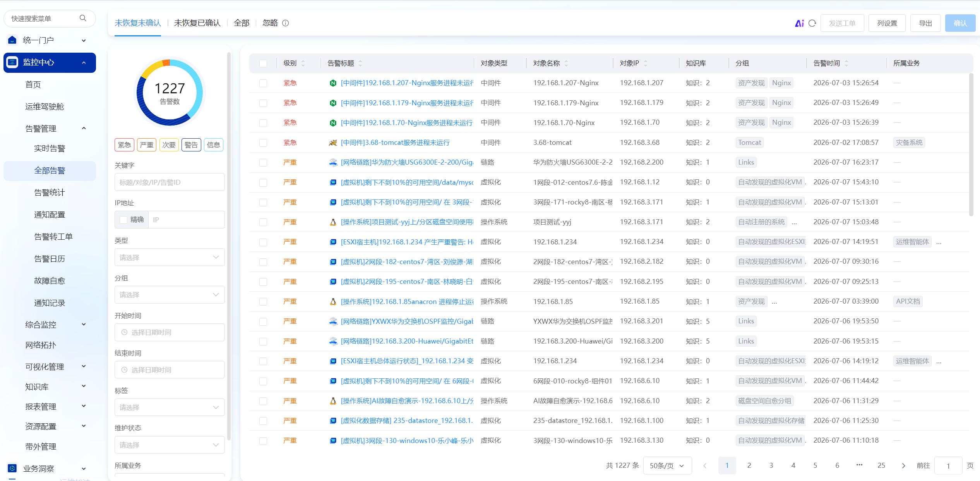Screen dimensions: 980x481
Task: Click Nginx icon in 192.168.1.207 row
Action: click(x=333, y=83)
